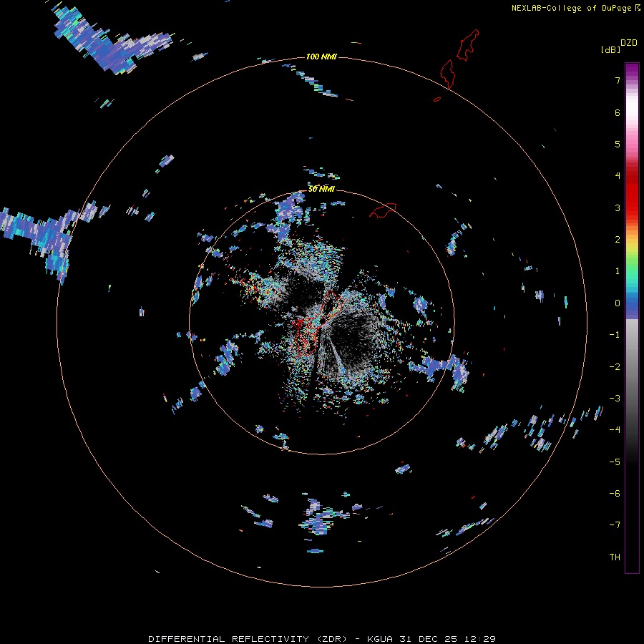Click the -1 dB scale value

pyautogui.click(x=615, y=335)
